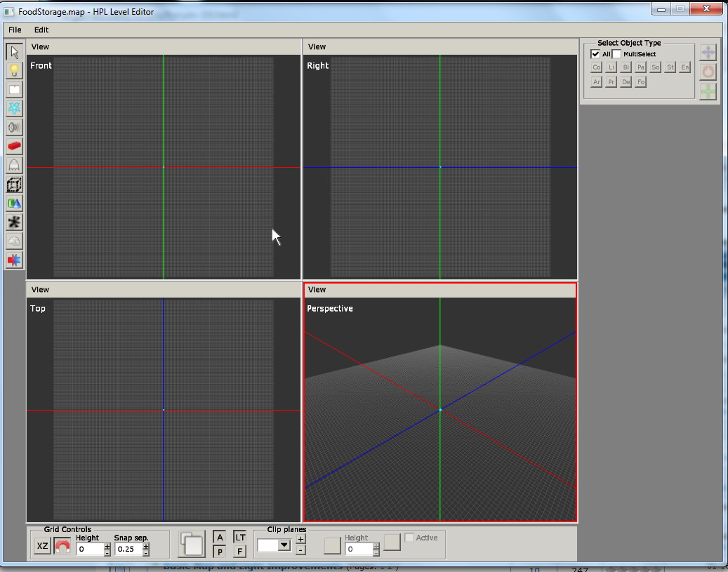Screen dimensions: 728x572
Task: Enable the MultiSelect checkbox
Action: coord(617,54)
